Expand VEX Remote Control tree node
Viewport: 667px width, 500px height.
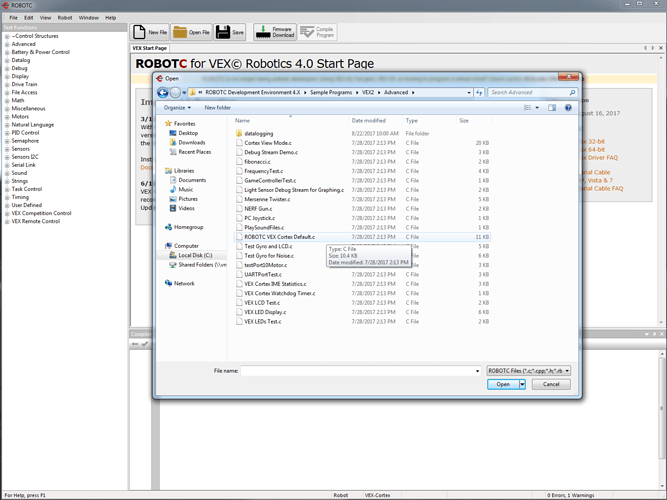point(7,222)
